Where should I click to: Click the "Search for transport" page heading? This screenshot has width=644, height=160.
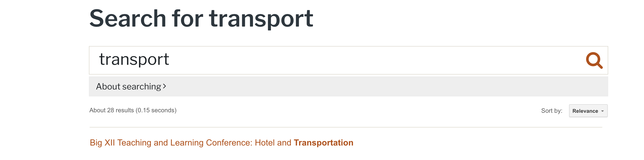point(201,19)
